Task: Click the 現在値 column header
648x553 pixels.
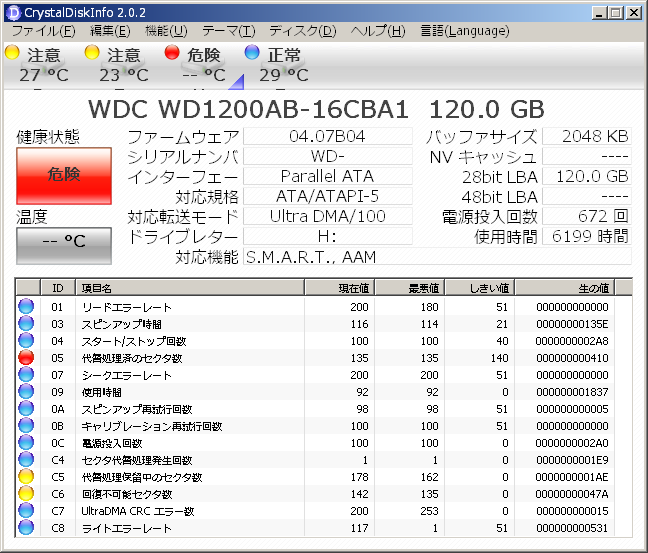Action: [339, 288]
